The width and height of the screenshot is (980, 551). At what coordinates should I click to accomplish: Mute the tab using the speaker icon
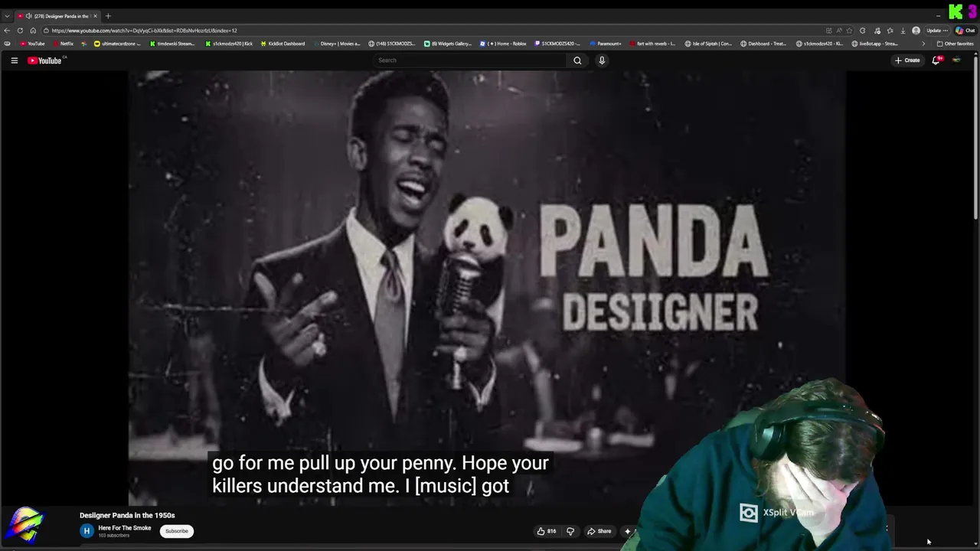pos(28,16)
